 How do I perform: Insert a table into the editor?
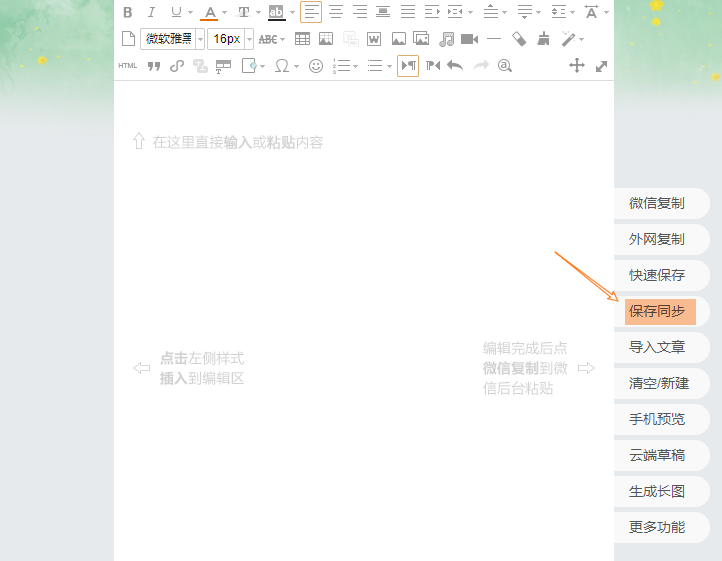pos(302,39)
